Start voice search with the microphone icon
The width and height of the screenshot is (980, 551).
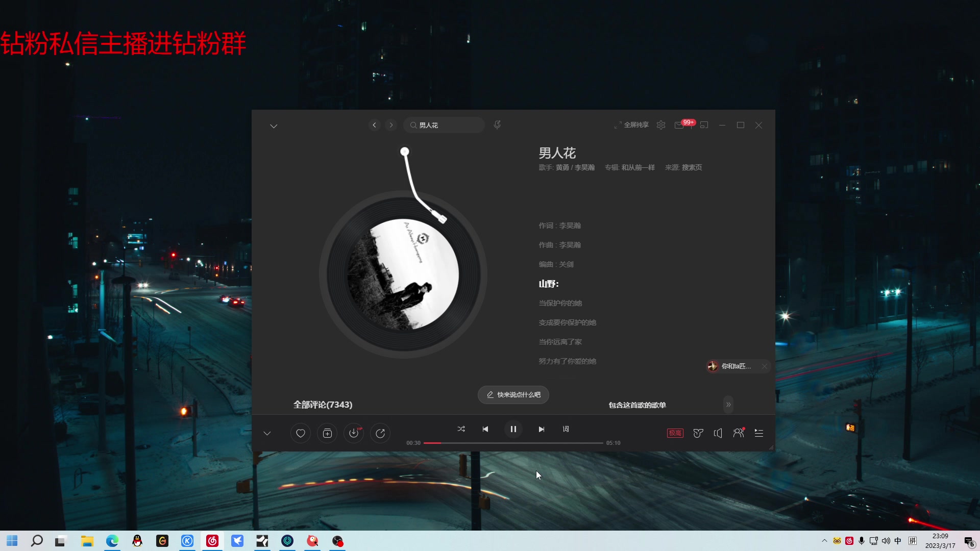pyautogui.click(x=498, y=124)
